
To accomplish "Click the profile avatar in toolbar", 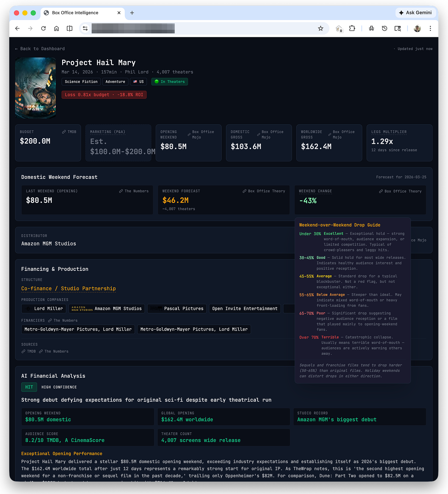I will 417,29.
